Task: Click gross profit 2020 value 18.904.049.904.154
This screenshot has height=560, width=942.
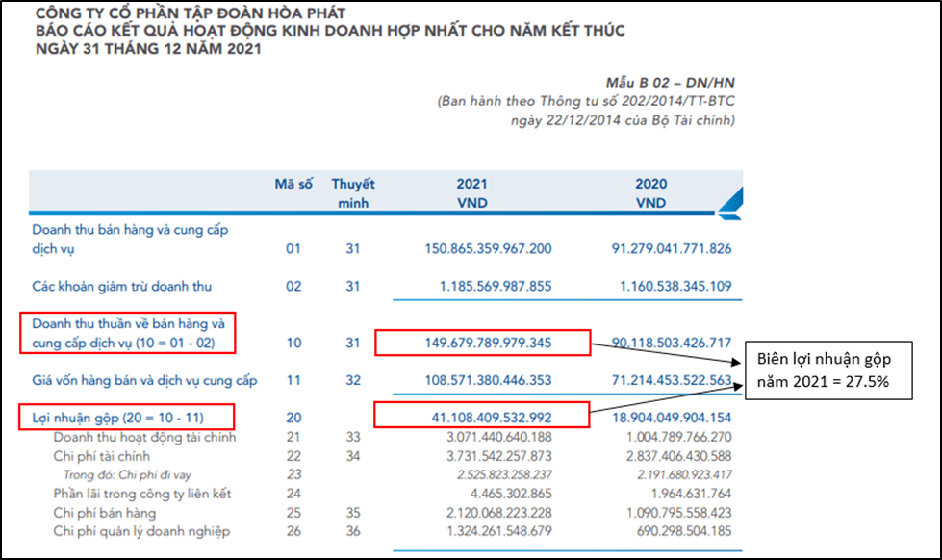Action: (x=672, y=418)
